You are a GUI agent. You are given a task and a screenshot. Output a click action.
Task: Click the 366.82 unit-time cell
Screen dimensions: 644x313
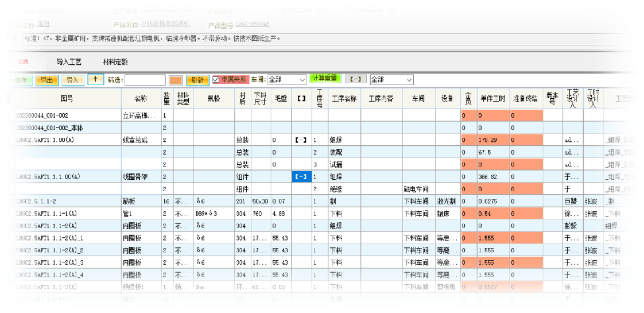493,177
